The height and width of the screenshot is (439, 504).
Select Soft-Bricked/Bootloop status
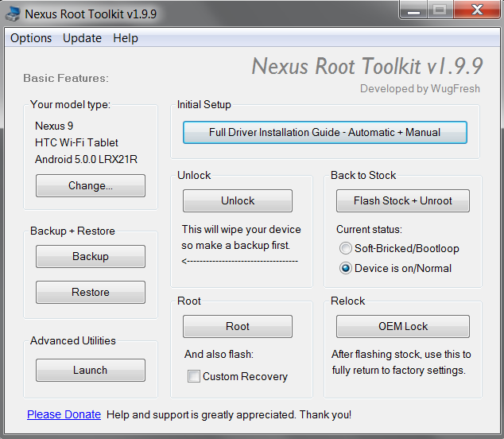(x=346, y=248)
